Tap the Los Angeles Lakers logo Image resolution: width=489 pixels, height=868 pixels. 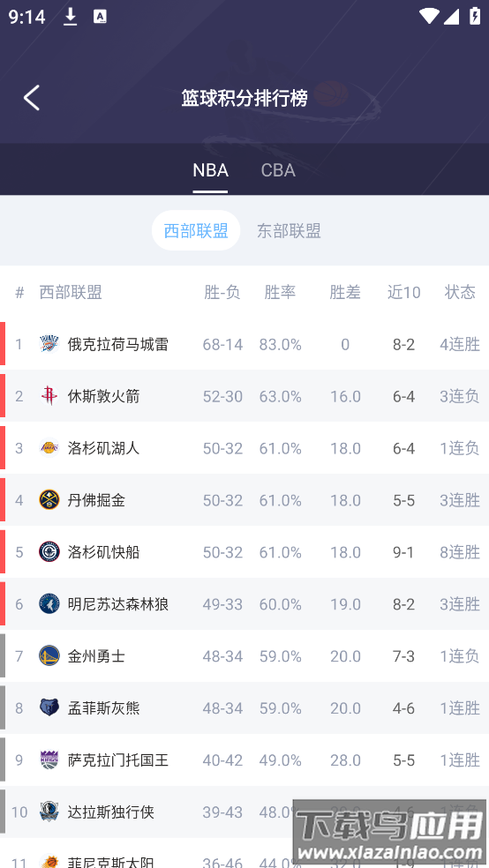[x=49, y=448]
